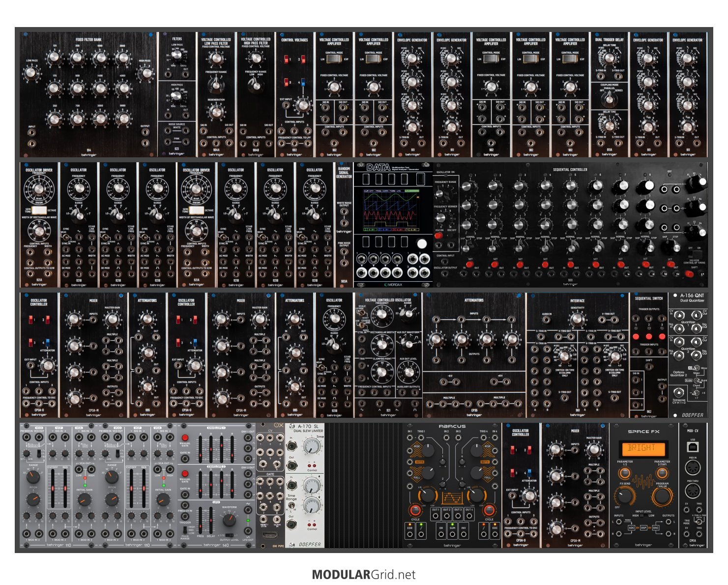Click the Rectangular Width dial on 921 VCO

[382, 346]
